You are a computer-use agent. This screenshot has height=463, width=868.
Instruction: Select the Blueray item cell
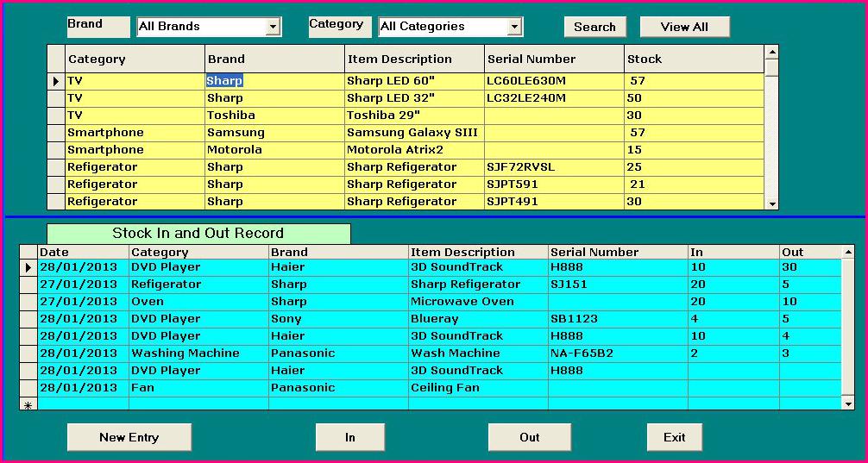tap(478, 319)
